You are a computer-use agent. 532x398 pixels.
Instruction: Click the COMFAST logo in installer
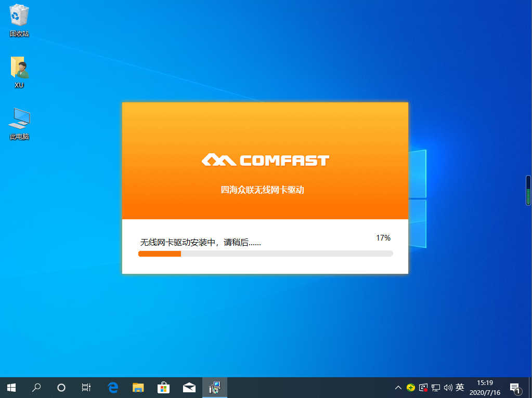(265, 160)
